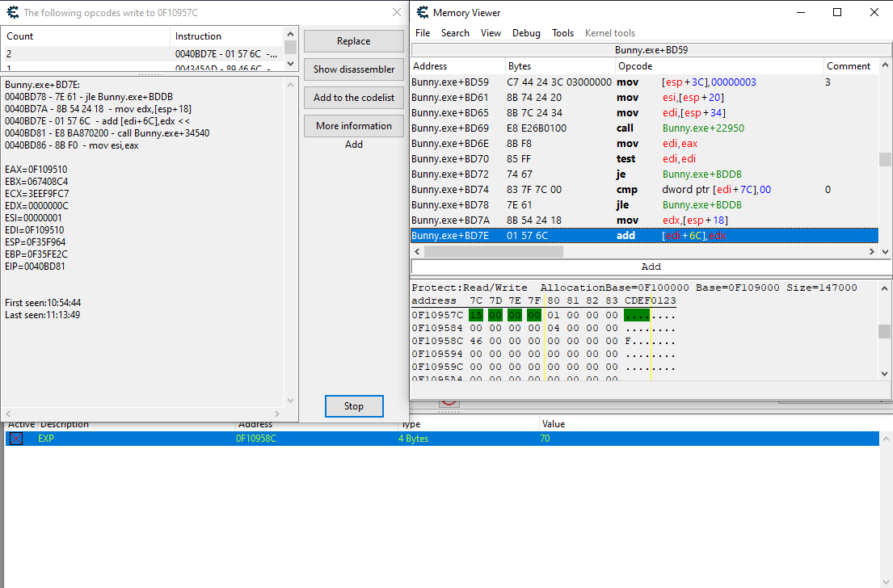Click the Replace button
This screenshot has width=893, height=588.
point(353,41)
